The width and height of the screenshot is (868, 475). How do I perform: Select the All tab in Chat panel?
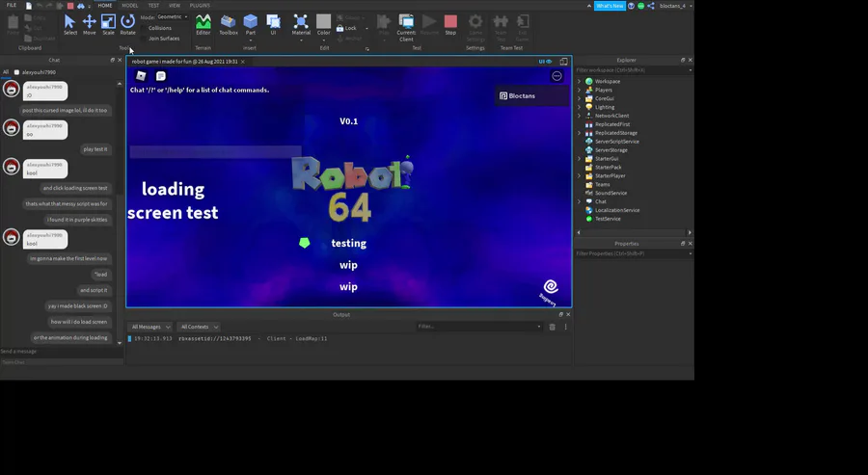[6, 72]
